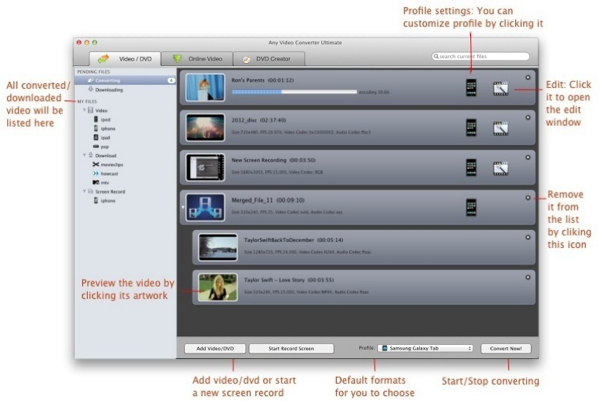Open ipad item under Video

point(102,137)
